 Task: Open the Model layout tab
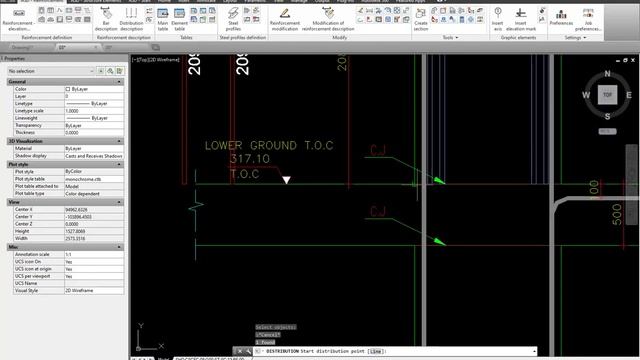pos(163,358)
